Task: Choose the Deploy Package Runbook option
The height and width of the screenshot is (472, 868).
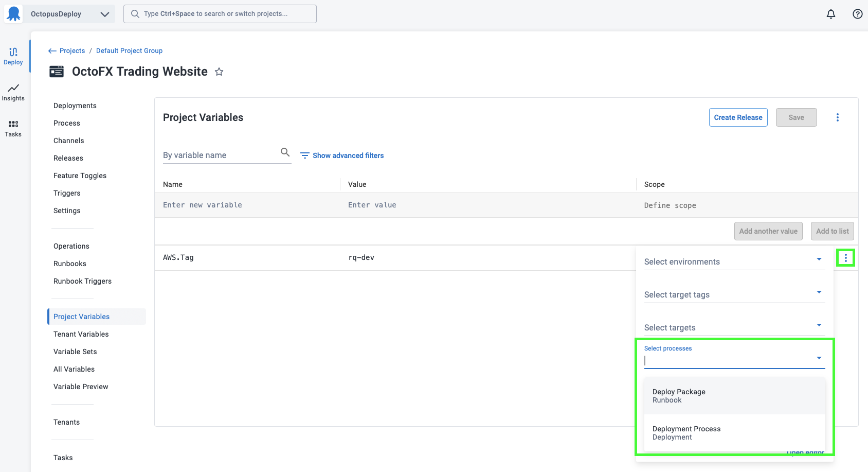Action: pos(734,396)
